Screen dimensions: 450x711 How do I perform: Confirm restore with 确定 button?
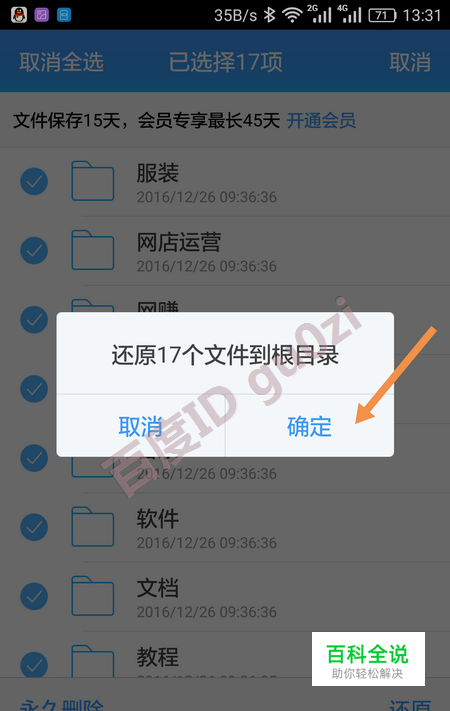(x=309, y=426)
